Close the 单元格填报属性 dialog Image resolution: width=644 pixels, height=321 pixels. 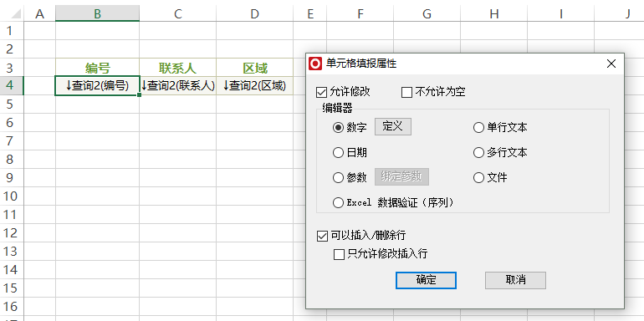coord(611,64)
